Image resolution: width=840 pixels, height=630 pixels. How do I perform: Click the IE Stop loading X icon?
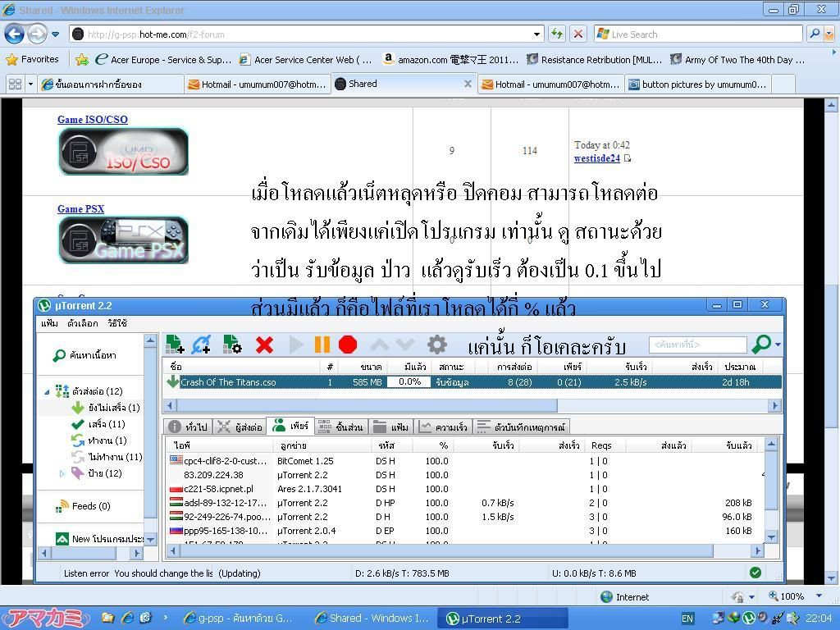[578, 34]
